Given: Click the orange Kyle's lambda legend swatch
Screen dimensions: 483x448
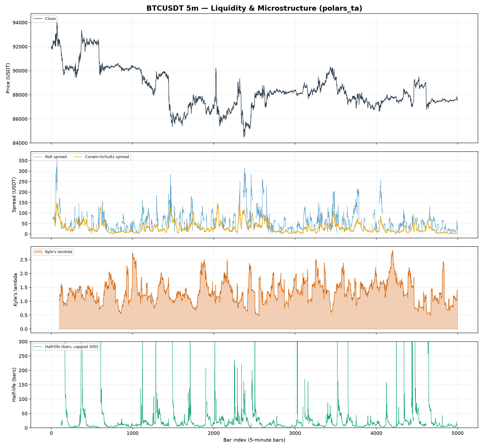Looking at the screenshot, I should click(38, 252).
